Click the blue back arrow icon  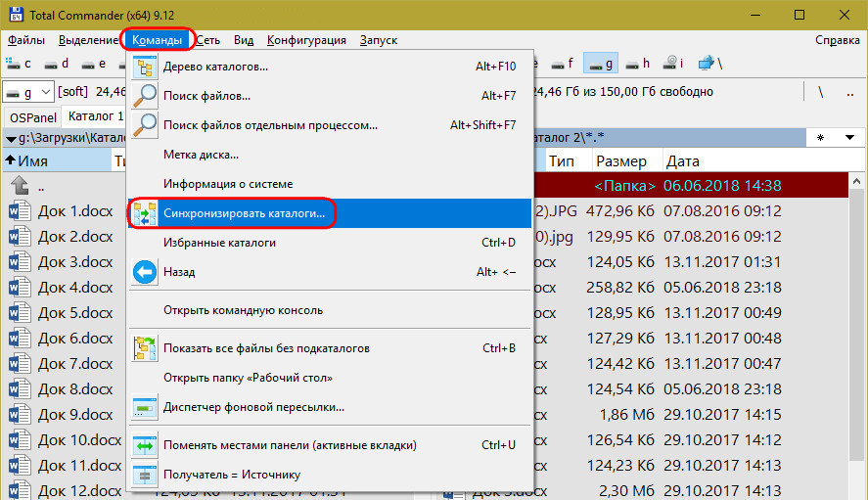145,272
